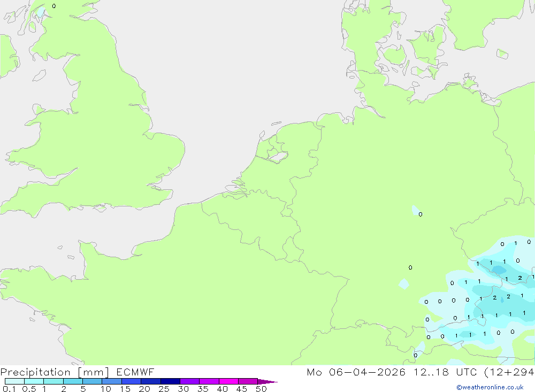This screenshot has height=392, width=535.
Task: Click the 35–40 mm violet legend swatch
Action: tap(209, 381)
